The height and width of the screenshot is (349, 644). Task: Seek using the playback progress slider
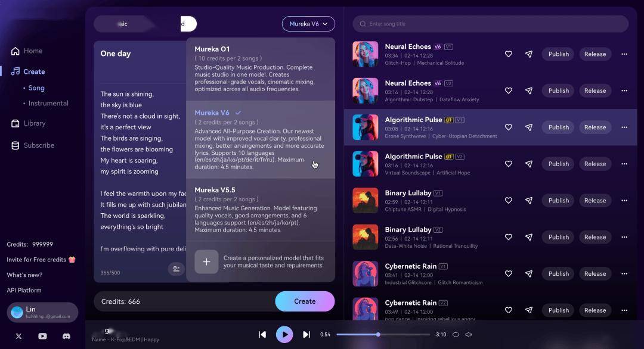point(383,335)
